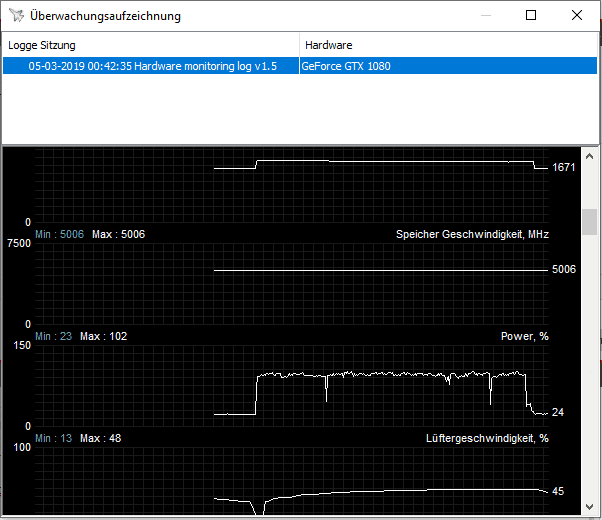Viewport: 602px width, 520px height.
Task: Click the GeForce GTX 1080 hardware cell
Action: click(448, 66)
